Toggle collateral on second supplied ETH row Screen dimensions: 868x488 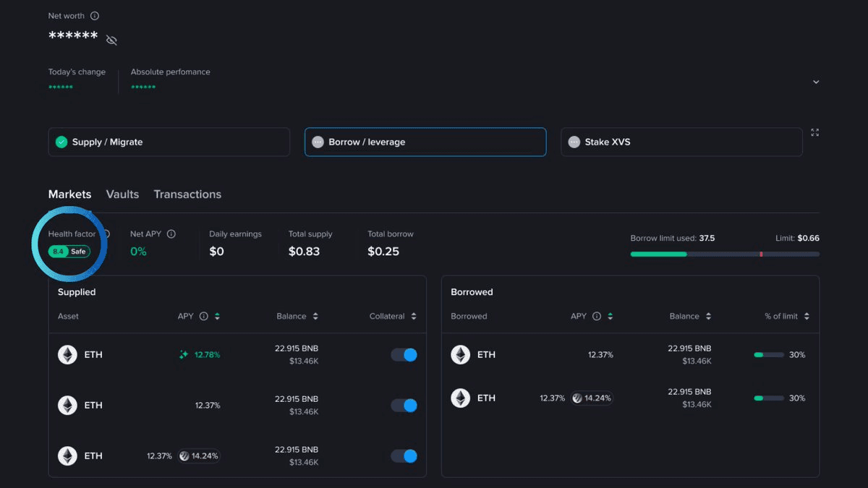point(404,406)
